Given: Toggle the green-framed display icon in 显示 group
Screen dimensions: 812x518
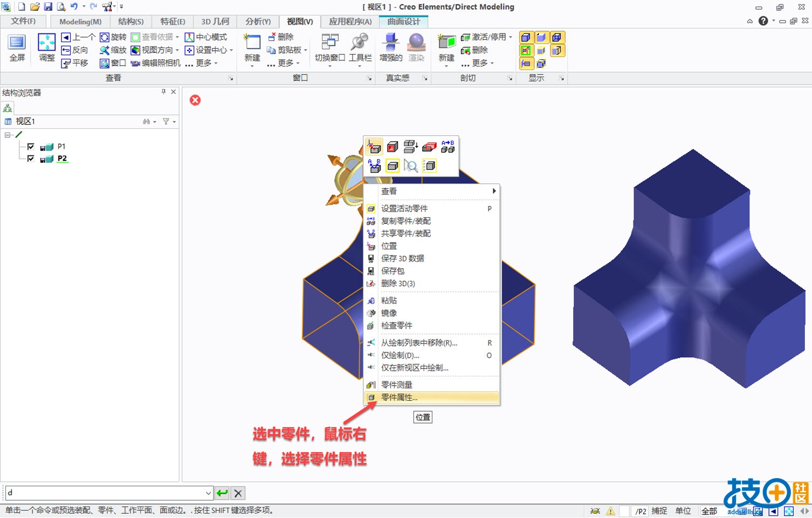Looking at the screenshot, I should coord(526,50).
